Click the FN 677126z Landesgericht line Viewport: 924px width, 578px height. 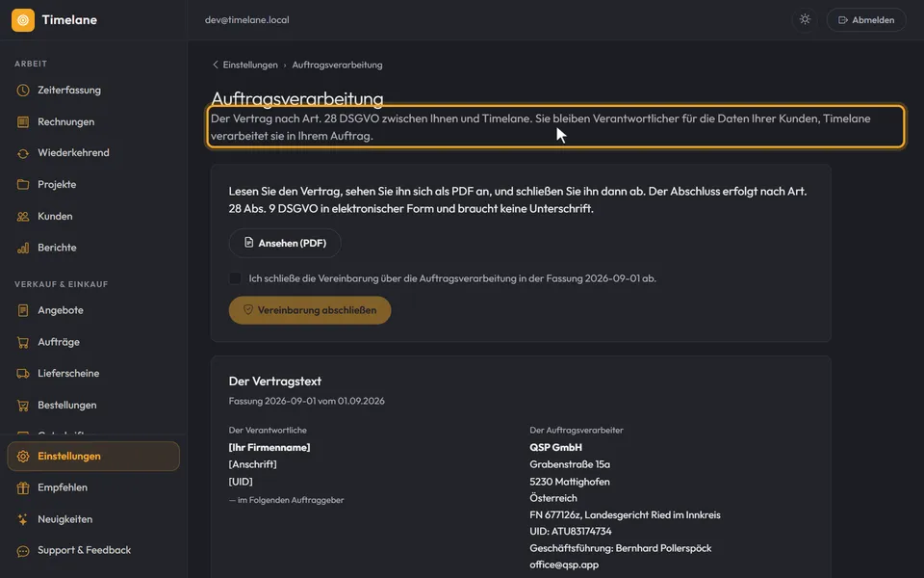click(626, 514)
